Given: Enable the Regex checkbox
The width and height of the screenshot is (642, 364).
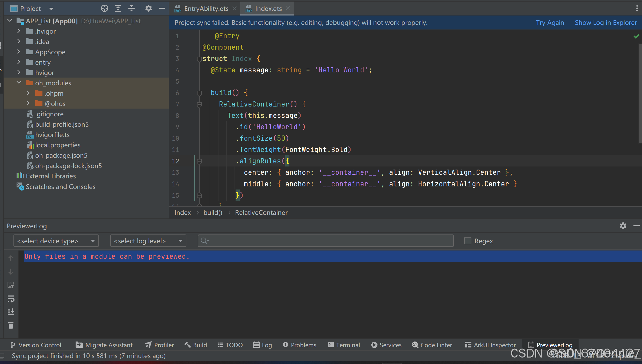Looking at the screenshot, I should point(467,241).
